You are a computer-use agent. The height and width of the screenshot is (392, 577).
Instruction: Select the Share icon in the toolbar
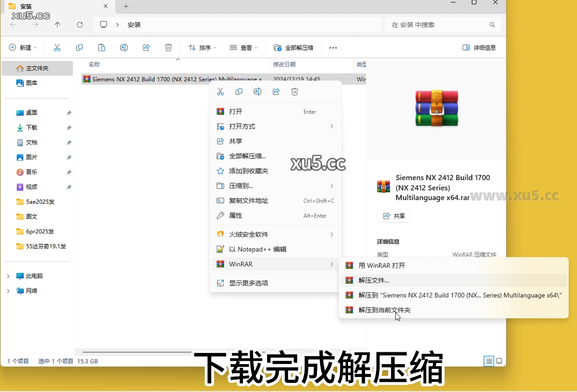(146, 48)
